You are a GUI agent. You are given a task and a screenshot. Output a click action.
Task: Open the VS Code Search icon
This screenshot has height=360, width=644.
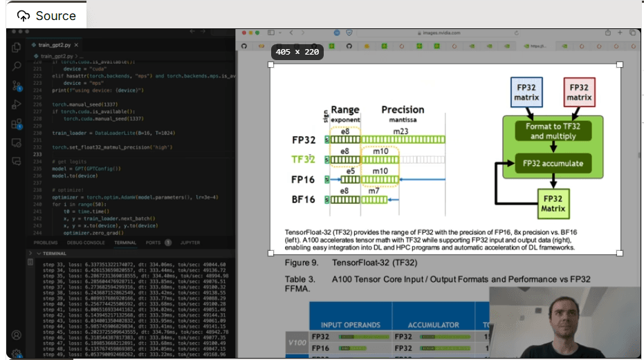pyautogui.click(x=17, y=66)
